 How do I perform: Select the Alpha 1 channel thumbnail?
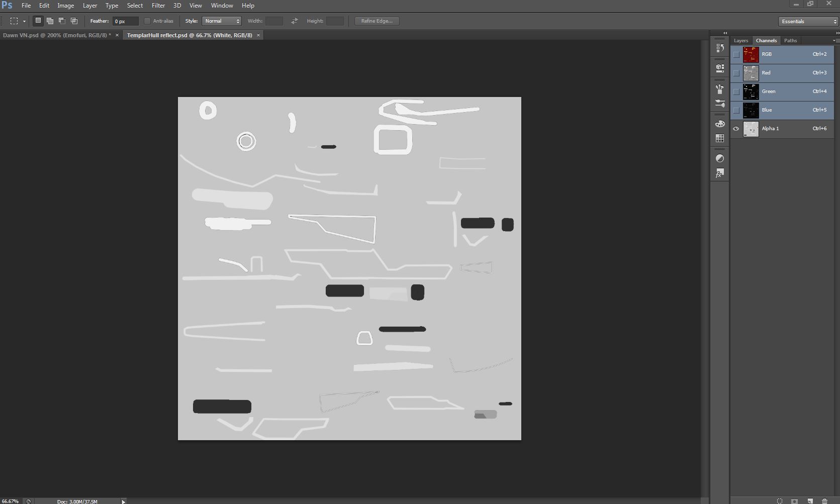751,129
